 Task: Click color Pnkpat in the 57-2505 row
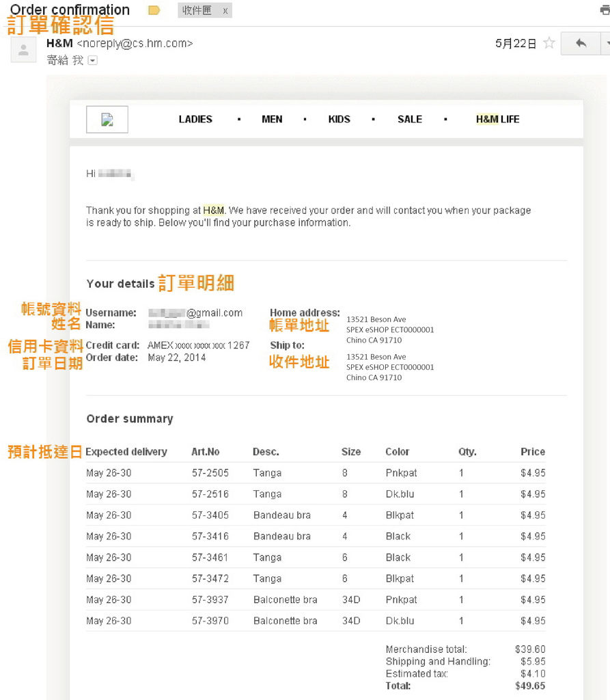[x=401, y=473]
